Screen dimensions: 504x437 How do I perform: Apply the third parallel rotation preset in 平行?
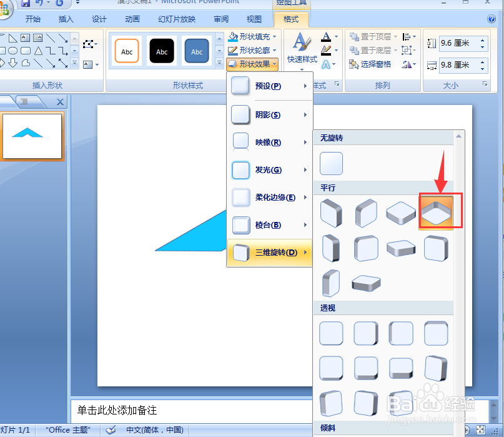401,213
